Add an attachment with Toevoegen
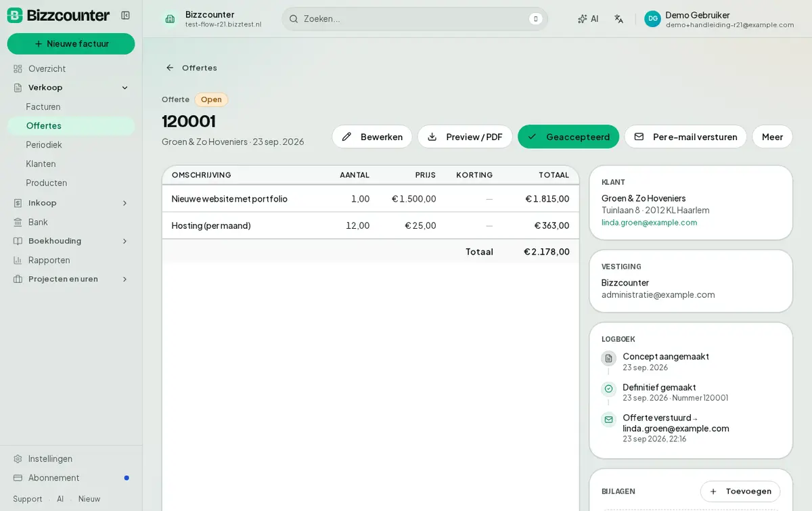812x511 pixels. tap(740, 491)
